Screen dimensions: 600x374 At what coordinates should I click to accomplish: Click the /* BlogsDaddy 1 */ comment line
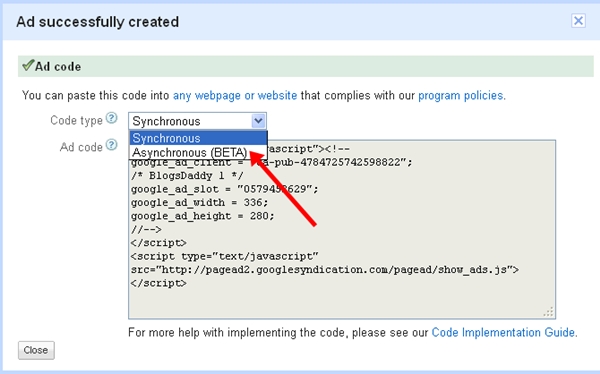(x=187, y=176)
